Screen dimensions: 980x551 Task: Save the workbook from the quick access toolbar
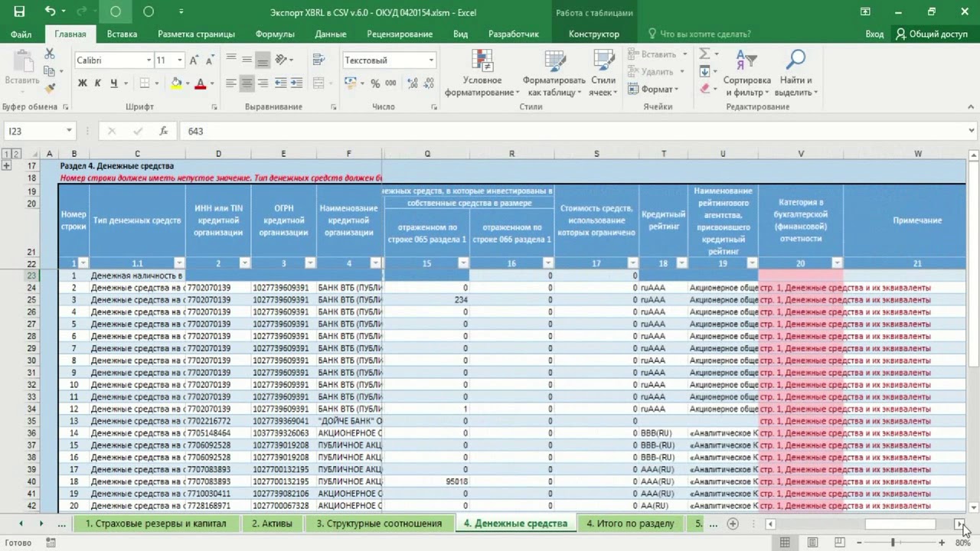[19, 11]
